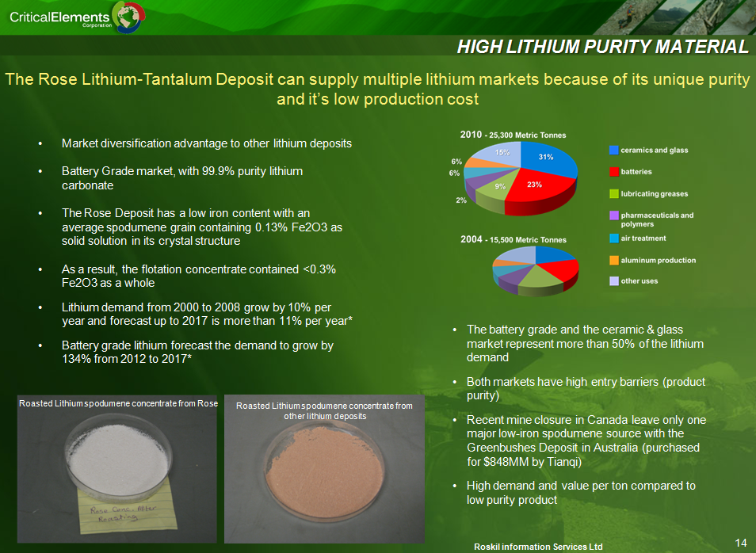Click the 'Battery Grade market, with 99.9% purity' bullet

(182, 178)
